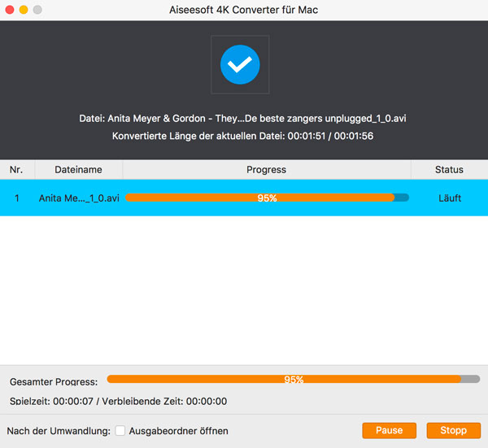Sort by the Dateiname column header
The height and width of the screenshot is (448, 488).
click(78, 170)
